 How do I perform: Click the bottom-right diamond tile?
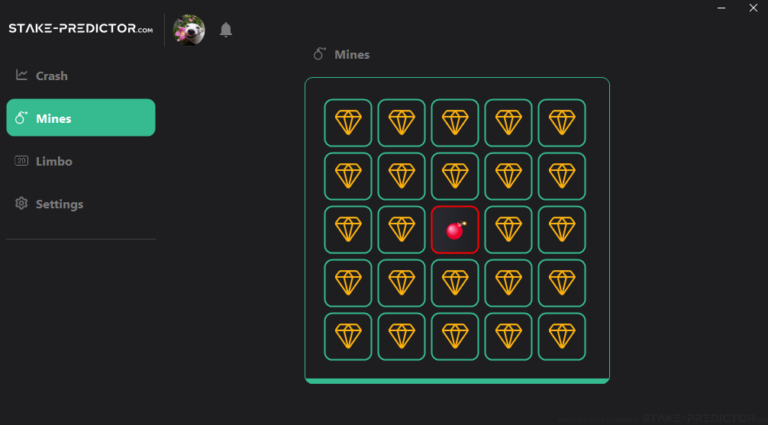click(x=562, y=336)
